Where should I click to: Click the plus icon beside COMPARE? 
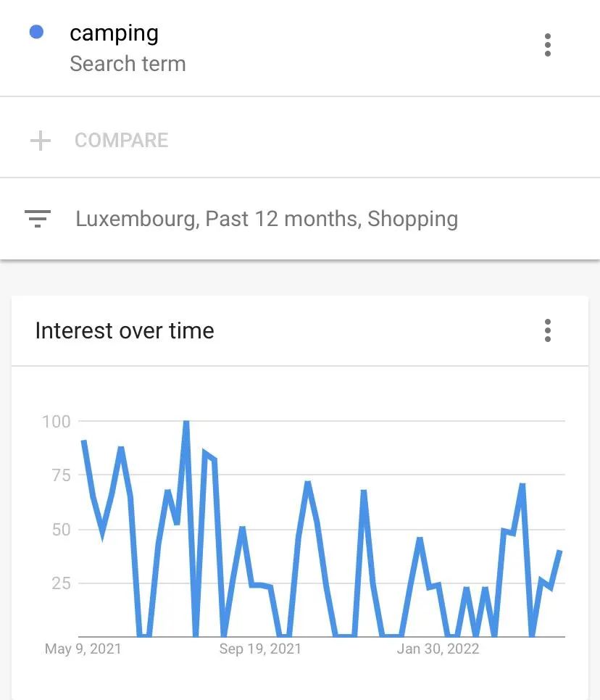coord(40,141)
